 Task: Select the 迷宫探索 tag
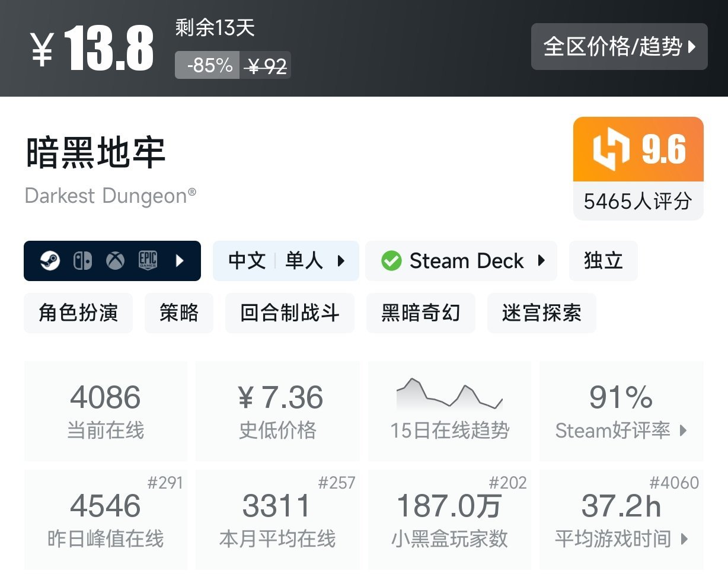pyautogui.click(x=542, y=313)
